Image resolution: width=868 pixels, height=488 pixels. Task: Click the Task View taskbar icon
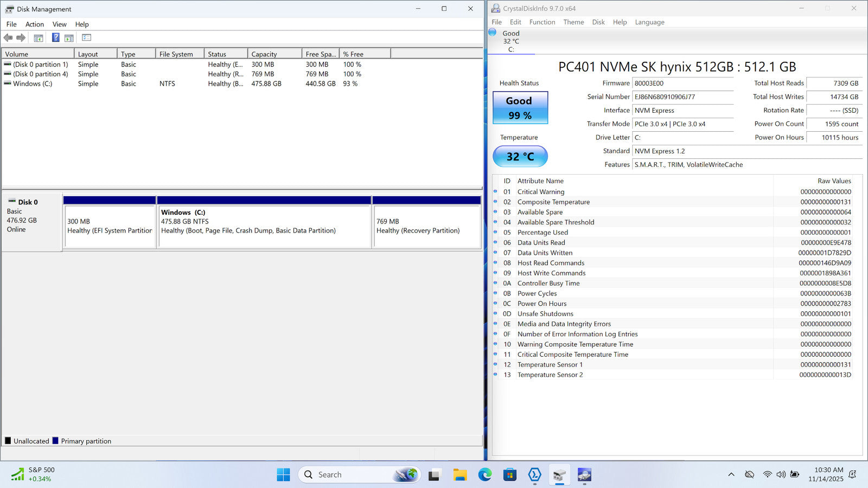(434, 475)
